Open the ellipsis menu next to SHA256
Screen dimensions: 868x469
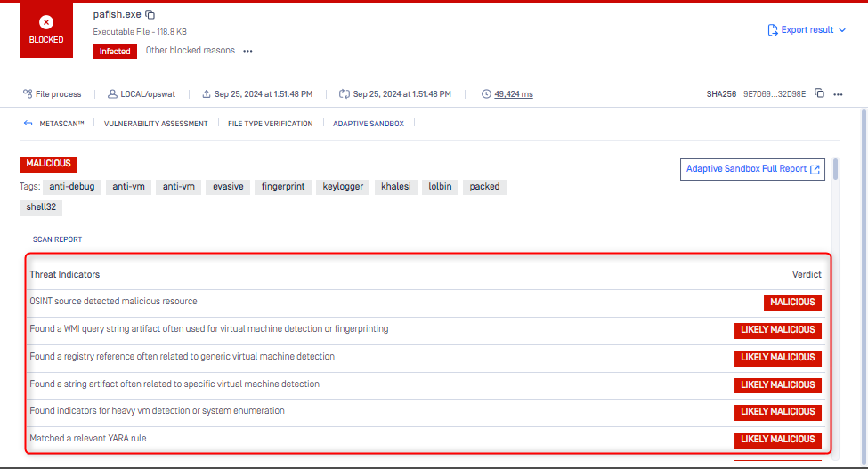838,94
